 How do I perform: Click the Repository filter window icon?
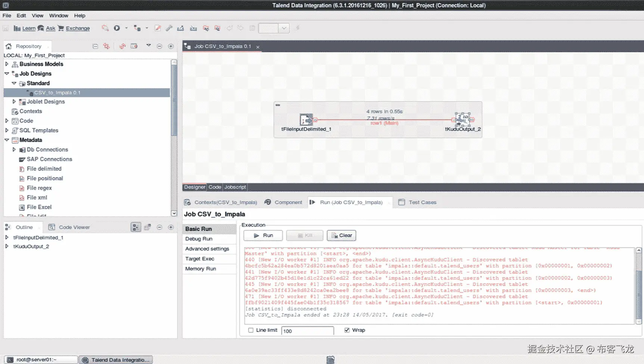point(134,46)
